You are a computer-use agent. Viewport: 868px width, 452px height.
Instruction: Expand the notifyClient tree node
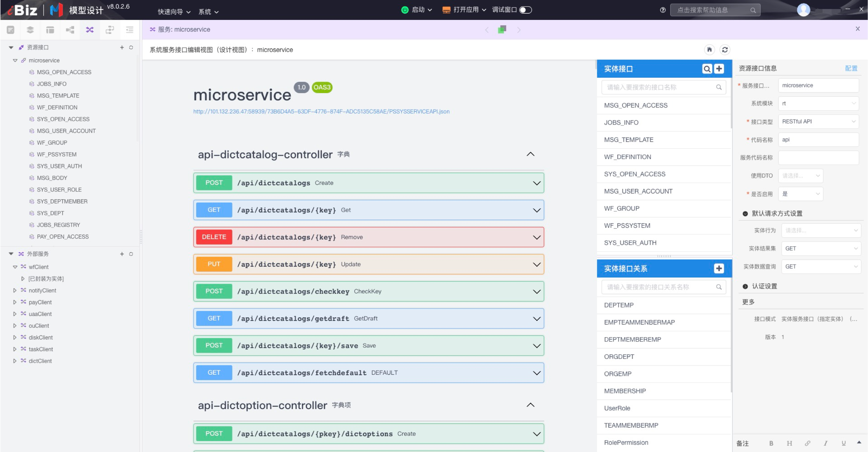[x=15, y=291]
